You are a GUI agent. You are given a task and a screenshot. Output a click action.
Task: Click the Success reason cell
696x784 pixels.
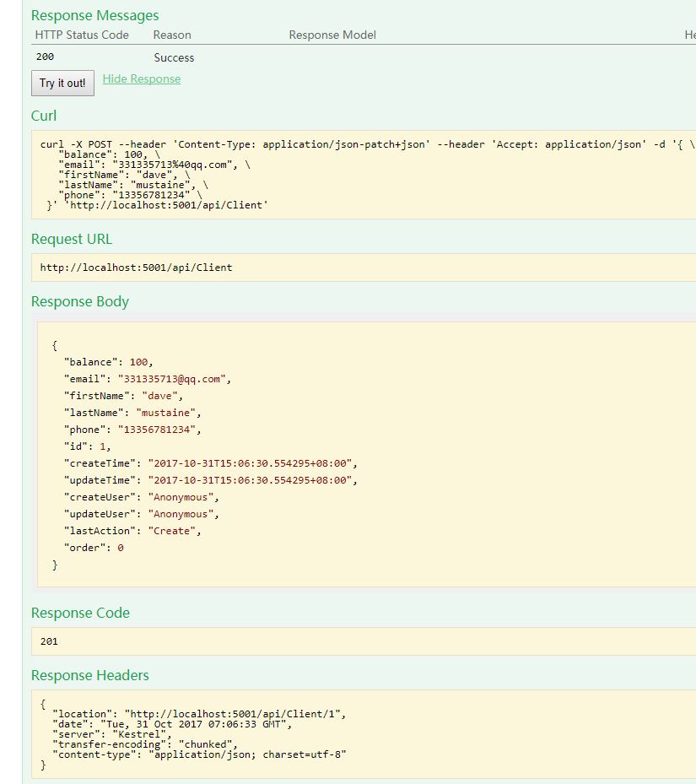pyautogui.click(x=174, y=58)
